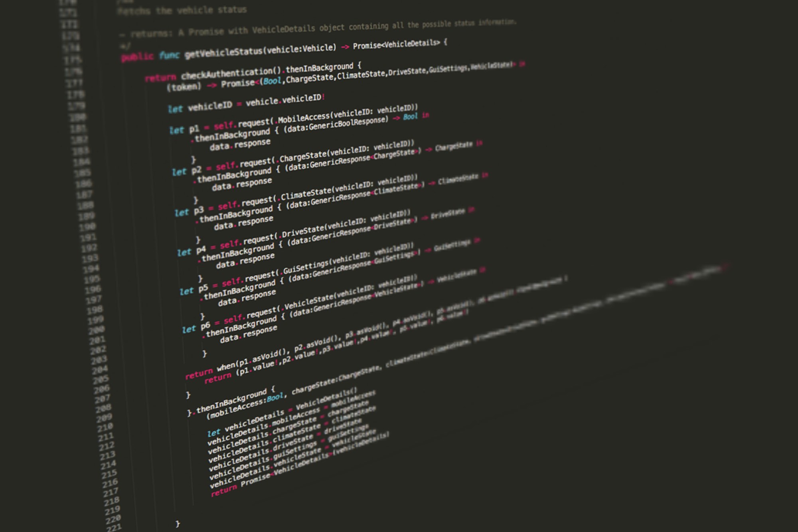Click the p2 variable declaration
The width and height of the screenshot is (798, 532).
[196, 170]
